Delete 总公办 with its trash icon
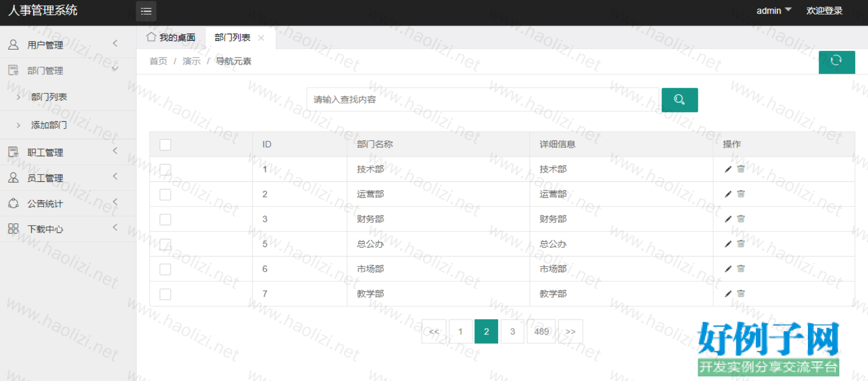Viewport: 868px width, 381px height. coord(741,244)
